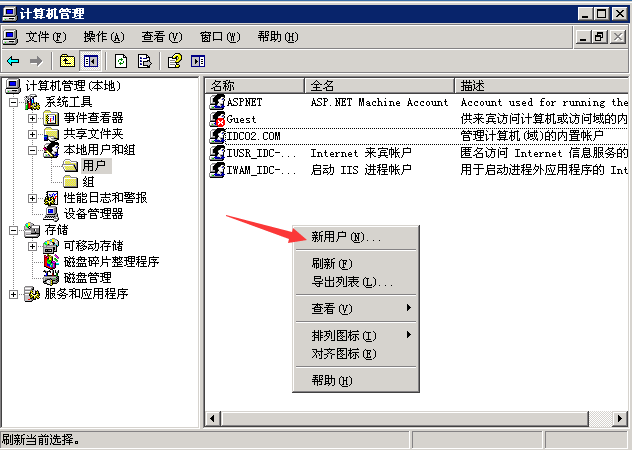Expand the 服务和应用程序 node
This screenshot has width=632, height=450.
click(13, 294)
